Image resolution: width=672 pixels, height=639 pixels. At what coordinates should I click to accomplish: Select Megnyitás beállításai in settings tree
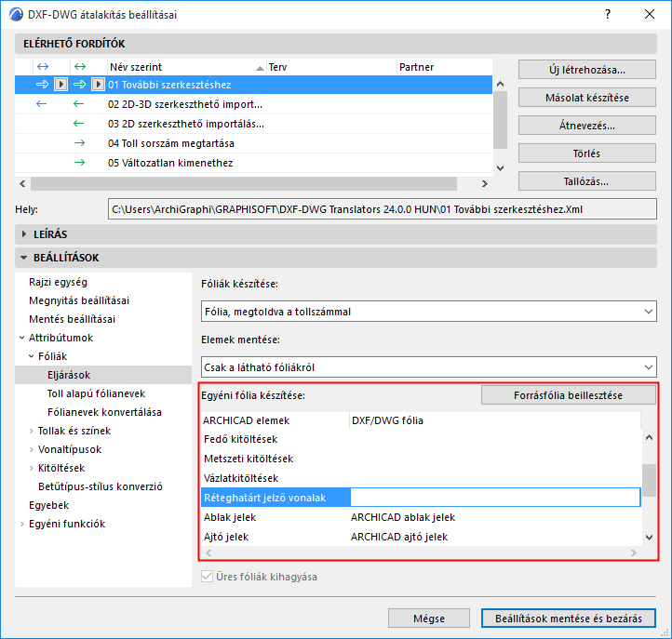click(x=79, y=300)
